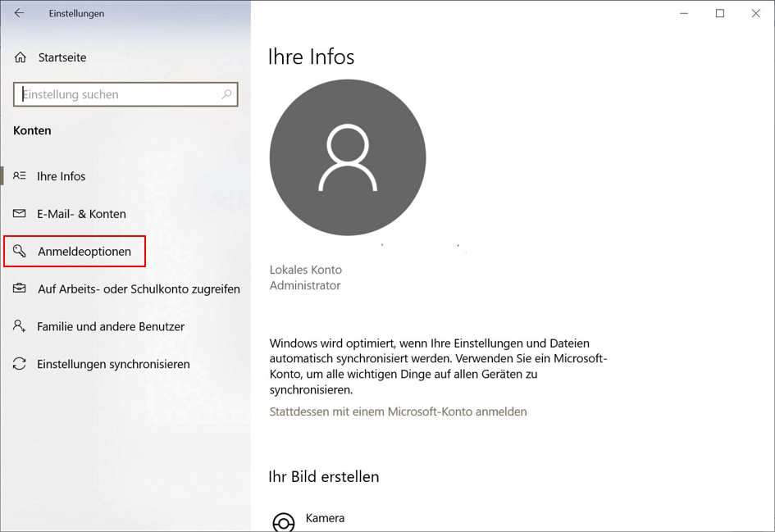Screen dimensions: 775x532
Task: Click the Einstellung suchen search field
Action: 125,94
